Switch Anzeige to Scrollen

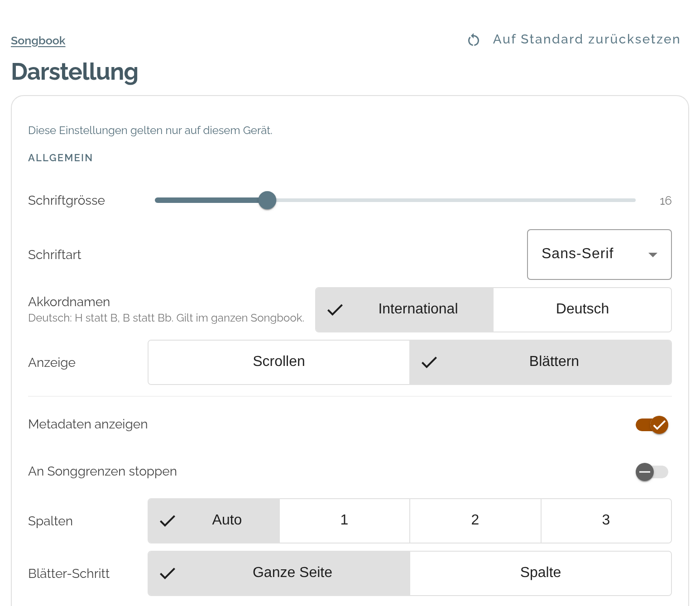tap(279, 362)
